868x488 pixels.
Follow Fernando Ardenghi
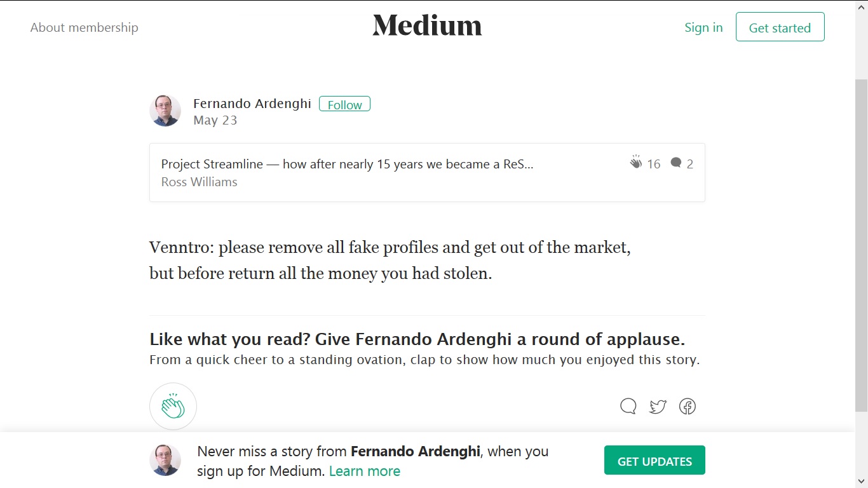click(x=344, y=104)
